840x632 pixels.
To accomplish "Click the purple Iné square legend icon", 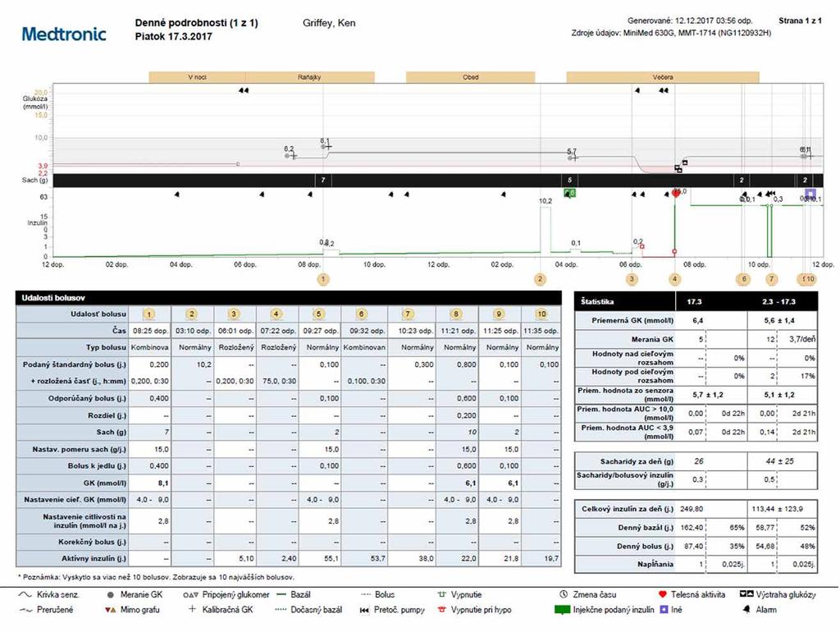I will pos(664,610).
